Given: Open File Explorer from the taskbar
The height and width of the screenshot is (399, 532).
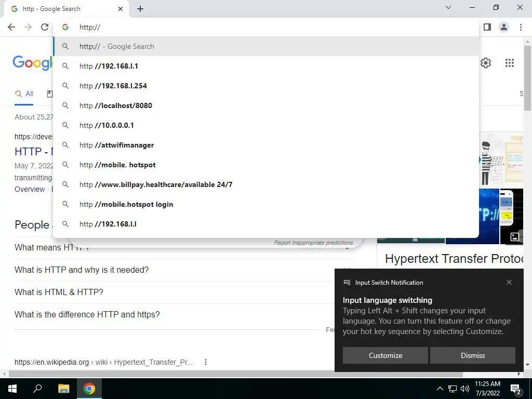Looking at the screenshot, I should point(63,389).
